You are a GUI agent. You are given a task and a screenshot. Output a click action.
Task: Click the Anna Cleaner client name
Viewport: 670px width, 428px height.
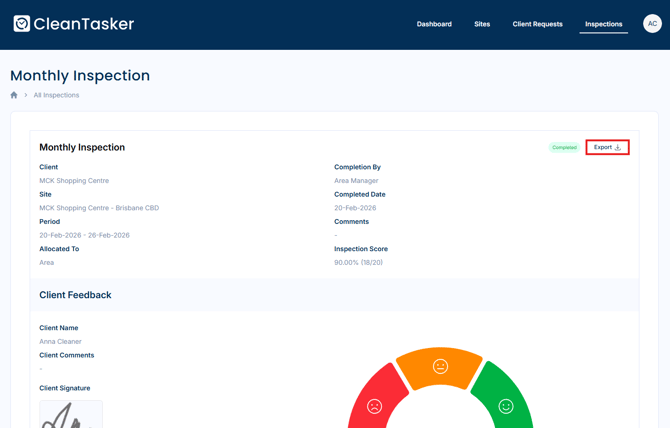60,341
